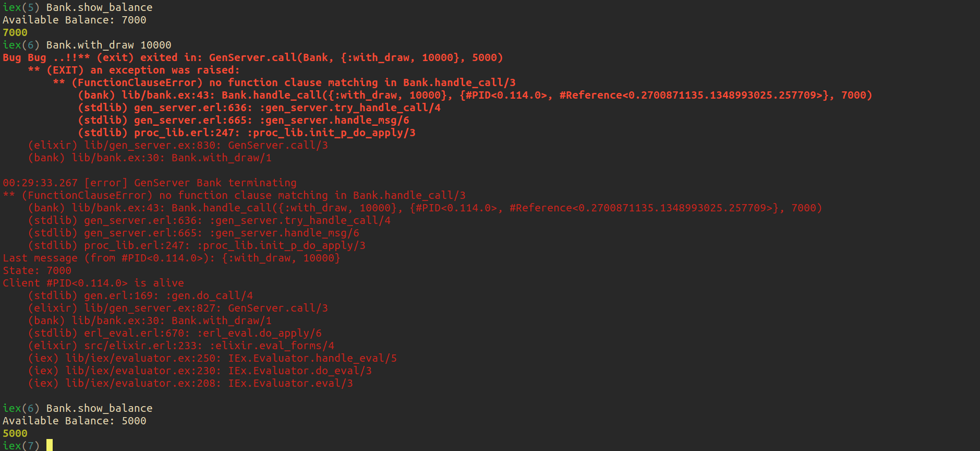Click the "Bank.with_draw 10000" command text
The image size is (980, 451).
[x=108, y=45]
